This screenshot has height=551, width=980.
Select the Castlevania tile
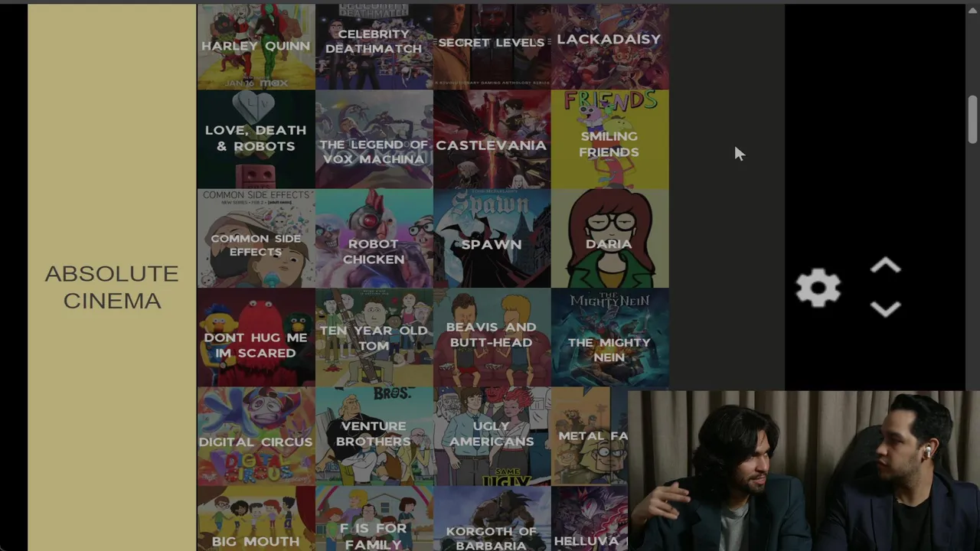click(492, 139)
